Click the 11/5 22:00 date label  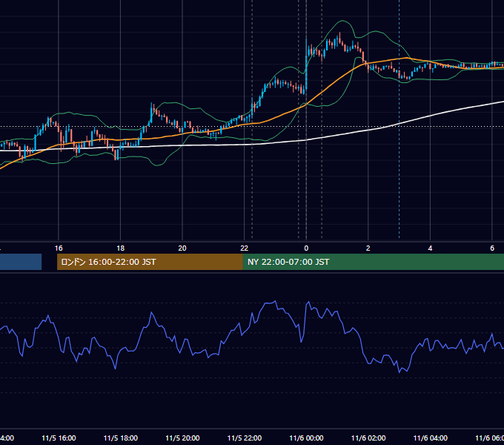click(245, 438)
